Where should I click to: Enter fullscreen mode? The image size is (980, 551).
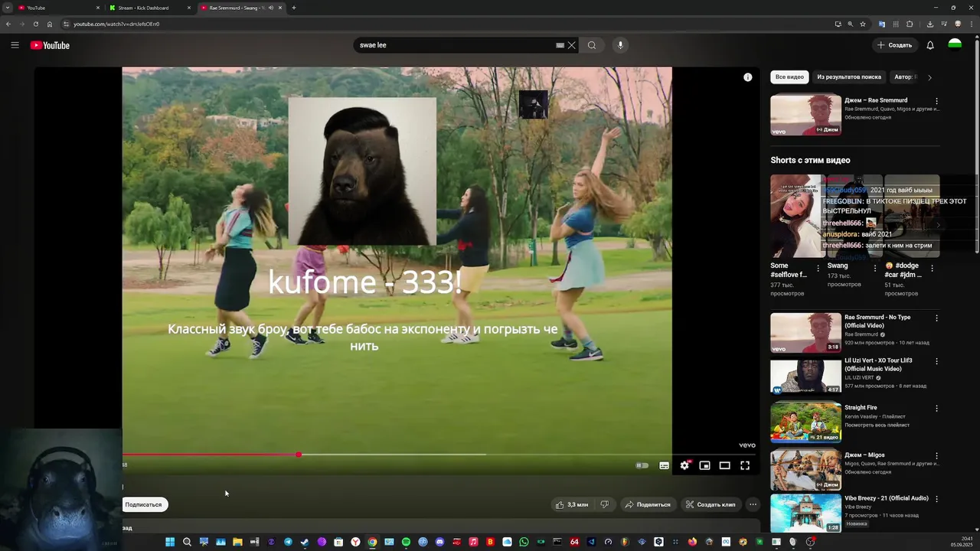coord(745,465)
